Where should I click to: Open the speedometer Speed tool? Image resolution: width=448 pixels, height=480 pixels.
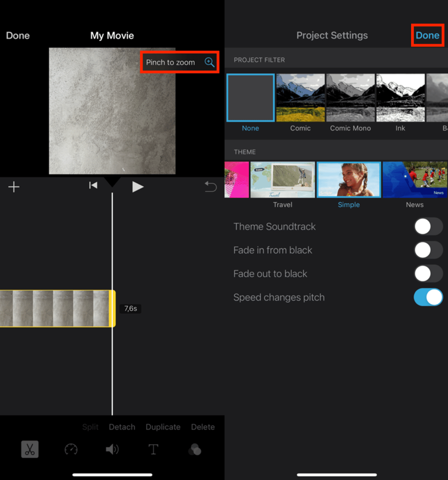[x=71, y=449]
